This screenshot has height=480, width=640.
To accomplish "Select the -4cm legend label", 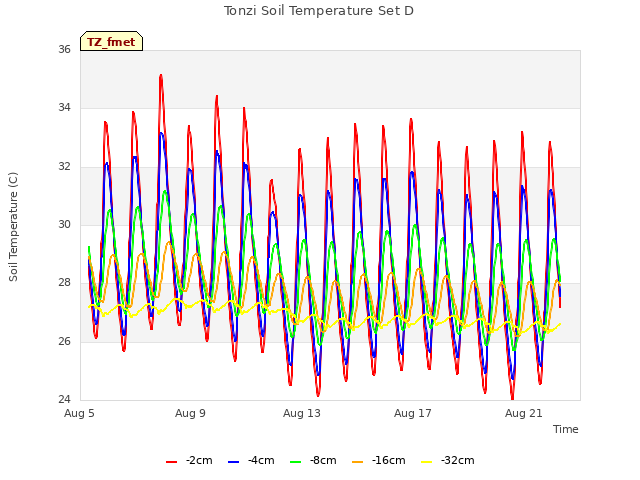I will [x=261, y=460].
